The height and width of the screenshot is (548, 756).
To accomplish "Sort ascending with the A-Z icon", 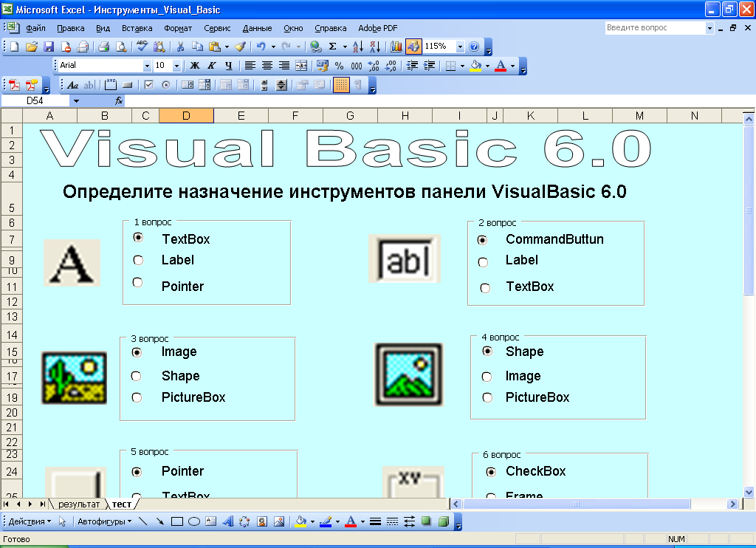I will pyautogui.click(x=358, y=47).
